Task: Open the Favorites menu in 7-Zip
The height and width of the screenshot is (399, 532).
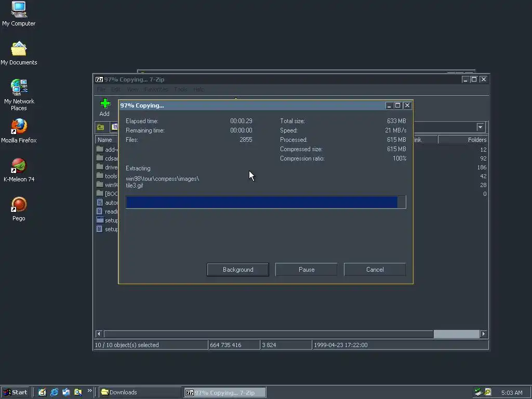Action: tap(156, 89)
